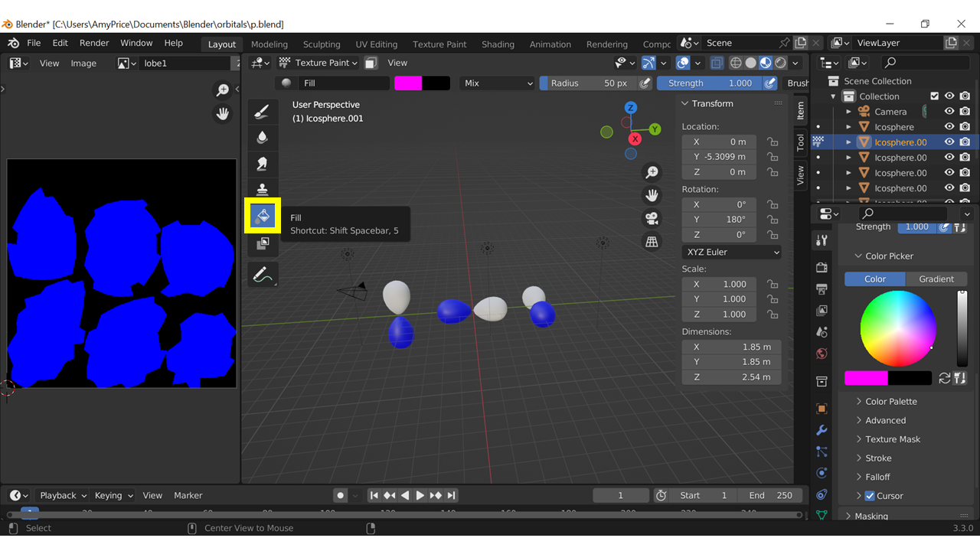Open the Physics properties tab icon

(822, 473)
